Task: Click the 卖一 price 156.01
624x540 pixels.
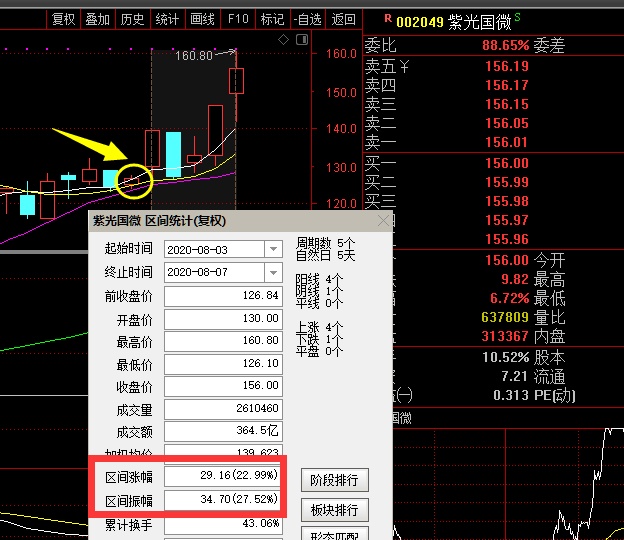Action: pyautogui.click(x=507, y=142)
